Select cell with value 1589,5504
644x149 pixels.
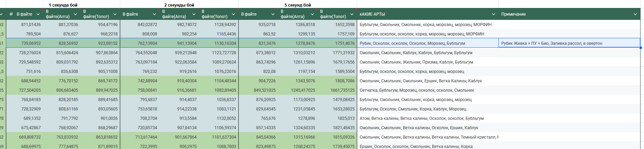tap(337, 72)
